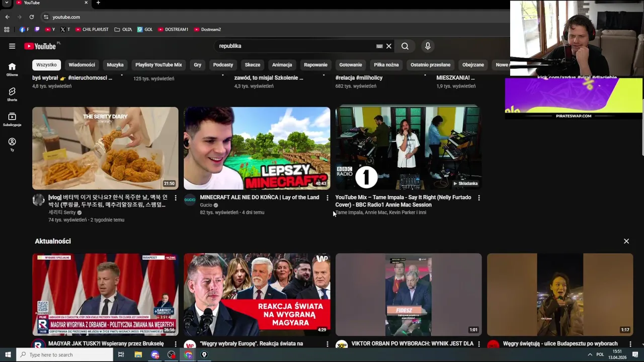Viewport: 644px width, 362px height.
Task: Open Serity Diary fried chicken vlog thumbnail
Action: pyautogui.click(x=105, y=148)
